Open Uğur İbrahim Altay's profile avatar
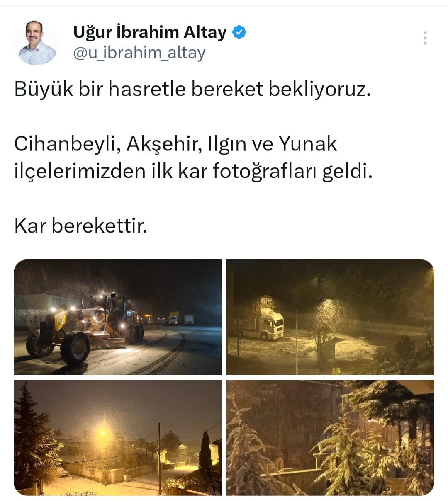 click(36, 43)
